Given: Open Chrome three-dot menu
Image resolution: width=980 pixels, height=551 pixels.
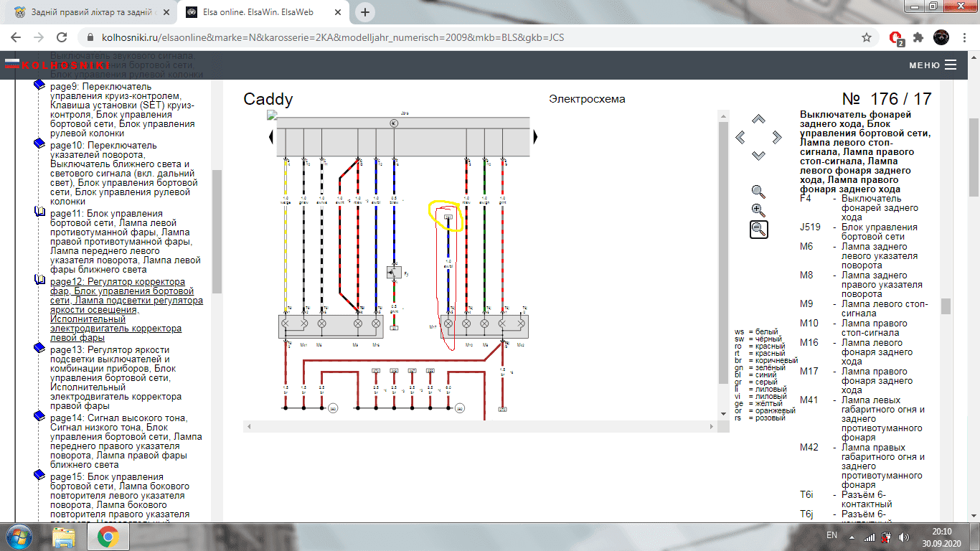Looking at the screenshot, I should (964, 37).
